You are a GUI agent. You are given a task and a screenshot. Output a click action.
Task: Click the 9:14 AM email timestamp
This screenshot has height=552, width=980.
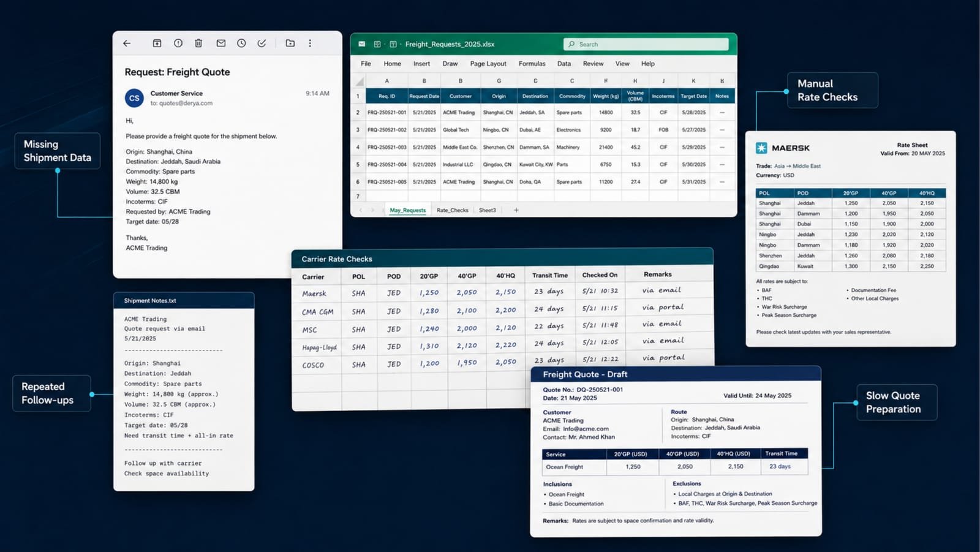317,94
